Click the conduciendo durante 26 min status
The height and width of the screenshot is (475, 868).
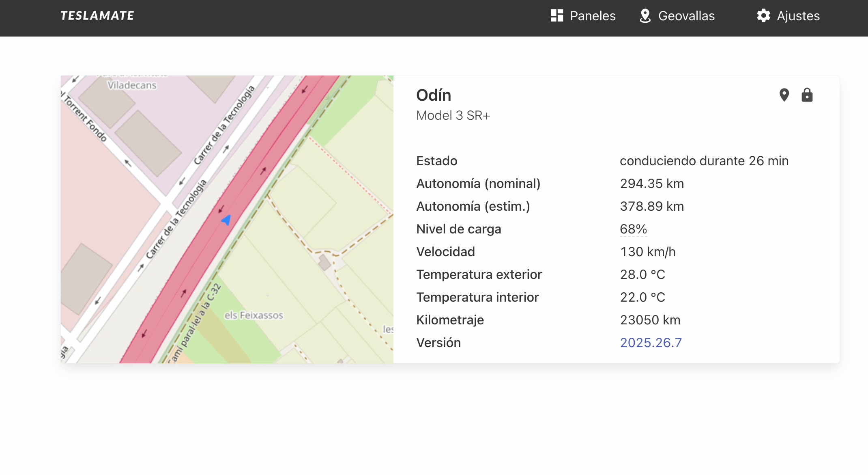coord(704,161)
